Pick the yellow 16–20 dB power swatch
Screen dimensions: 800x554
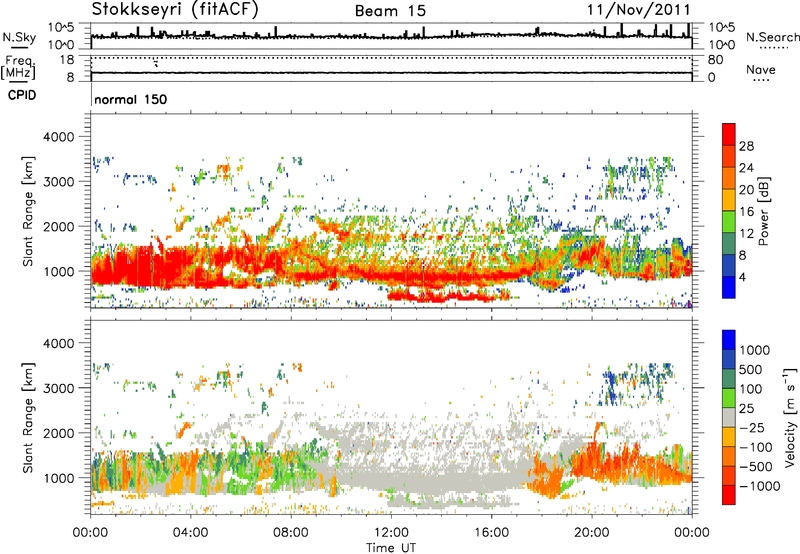(729, 200)
